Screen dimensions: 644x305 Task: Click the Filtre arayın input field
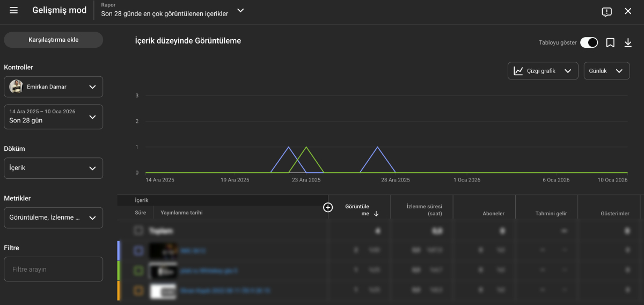click(x=53, y=269)
